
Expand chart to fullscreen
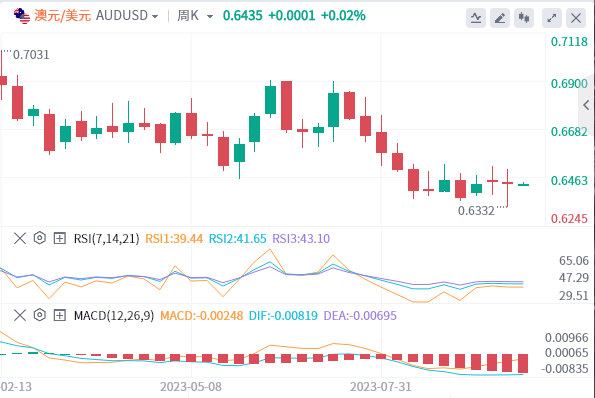coord(552,18)
